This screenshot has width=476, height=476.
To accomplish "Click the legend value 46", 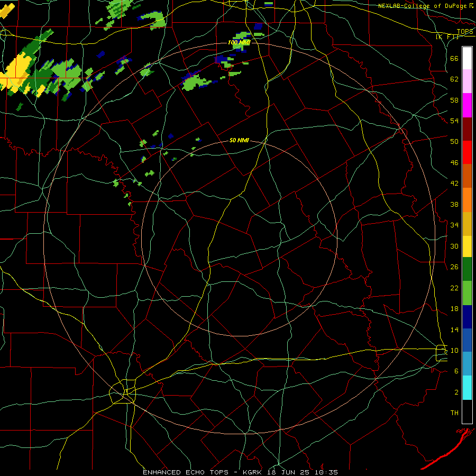I will (454, 163).
